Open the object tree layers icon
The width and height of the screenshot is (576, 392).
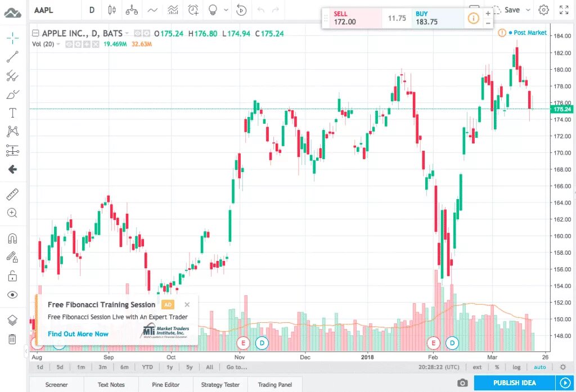tap(12, 320)
